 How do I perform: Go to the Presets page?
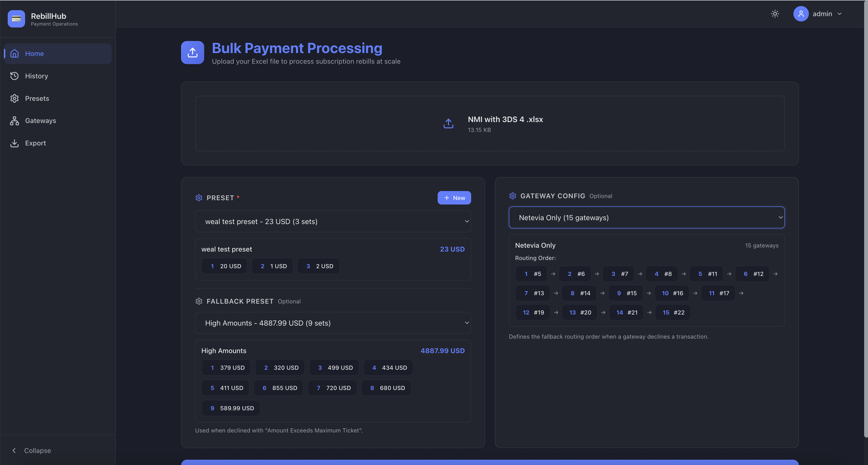pyautogui.click(x=58, y=98)
